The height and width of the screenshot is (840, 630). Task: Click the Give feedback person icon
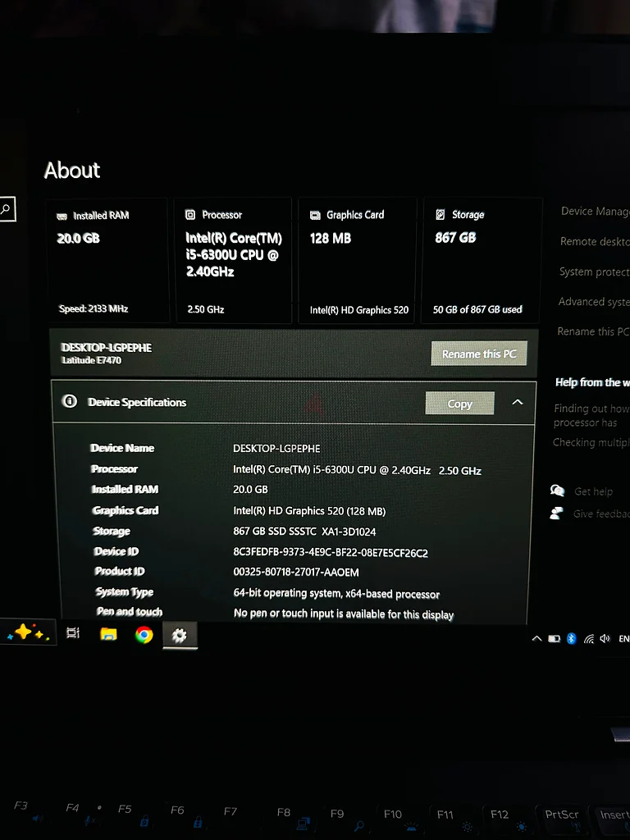point(557,514)
